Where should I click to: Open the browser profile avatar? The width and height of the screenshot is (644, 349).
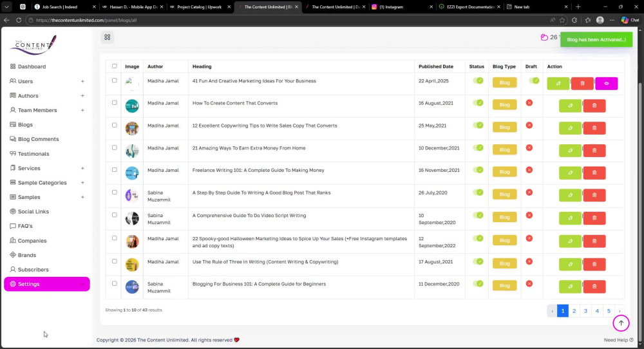pyautogui.click(x=600, y=20)
